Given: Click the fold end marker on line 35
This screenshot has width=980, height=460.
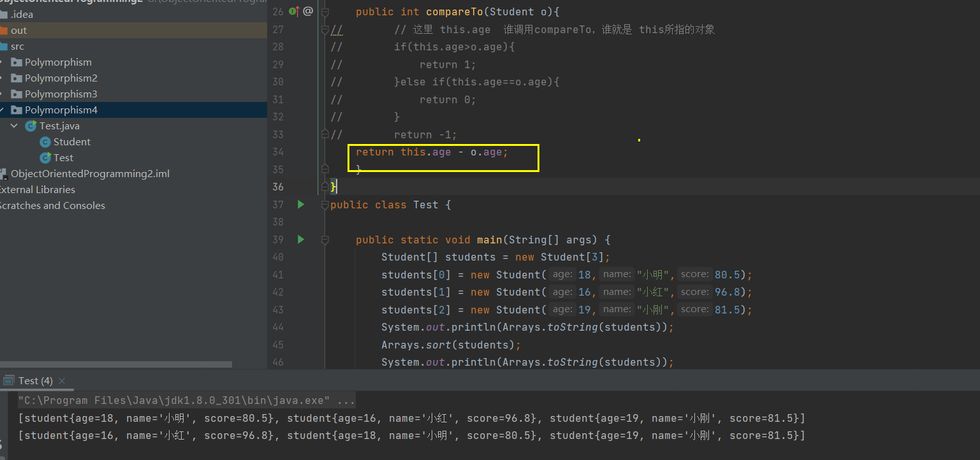Looking at the screenshot, I should click(x=325, y=169).
